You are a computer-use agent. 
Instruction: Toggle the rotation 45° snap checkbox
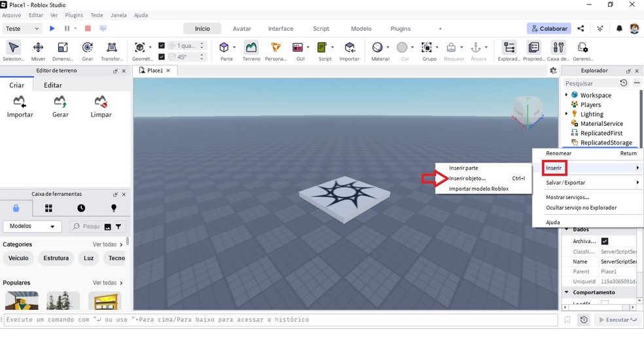click(x=162, y=56)
